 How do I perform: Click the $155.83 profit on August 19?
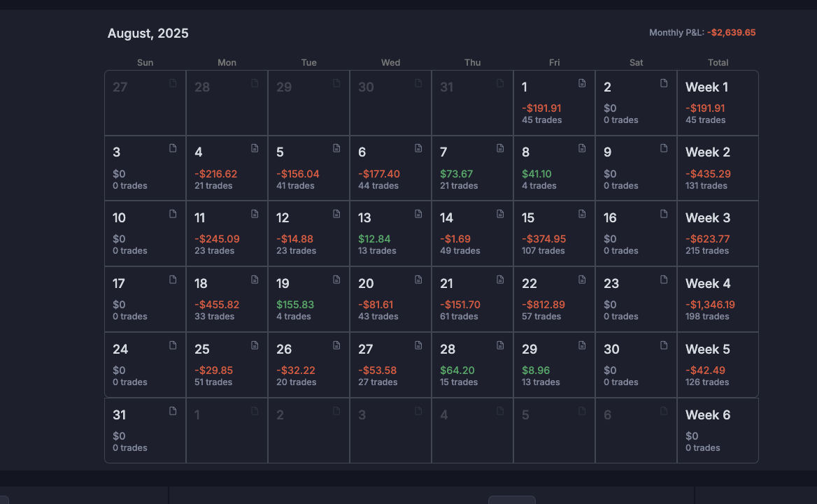click(295, 305)
